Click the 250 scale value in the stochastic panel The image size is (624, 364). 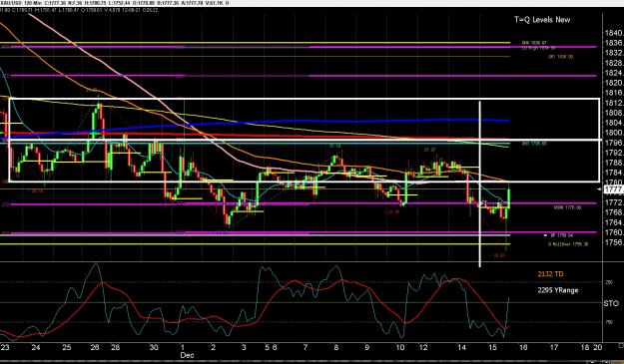coord(609,282)
